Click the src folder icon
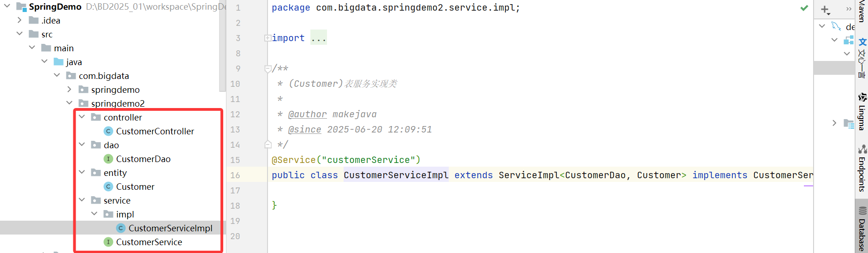 coord(34,34)
